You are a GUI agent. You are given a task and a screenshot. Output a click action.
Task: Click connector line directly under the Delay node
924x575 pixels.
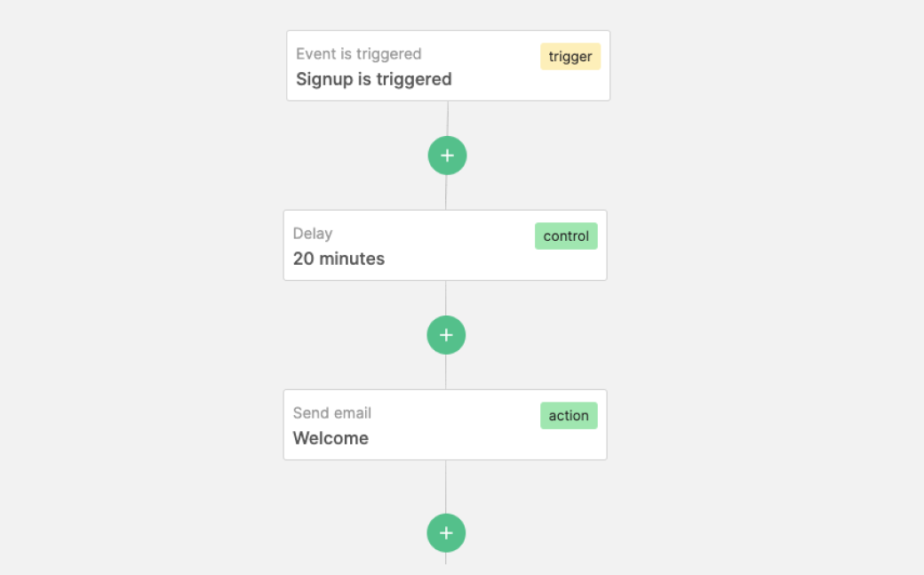446,297
